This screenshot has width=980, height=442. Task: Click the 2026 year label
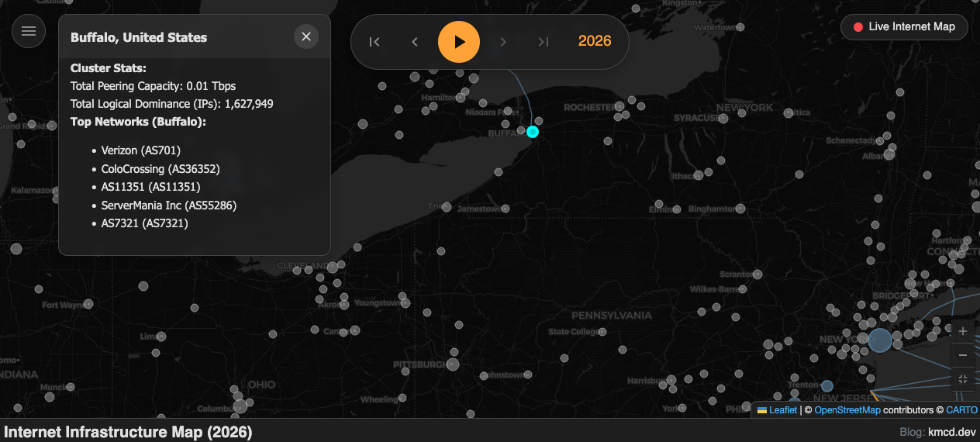coord(595,41)
